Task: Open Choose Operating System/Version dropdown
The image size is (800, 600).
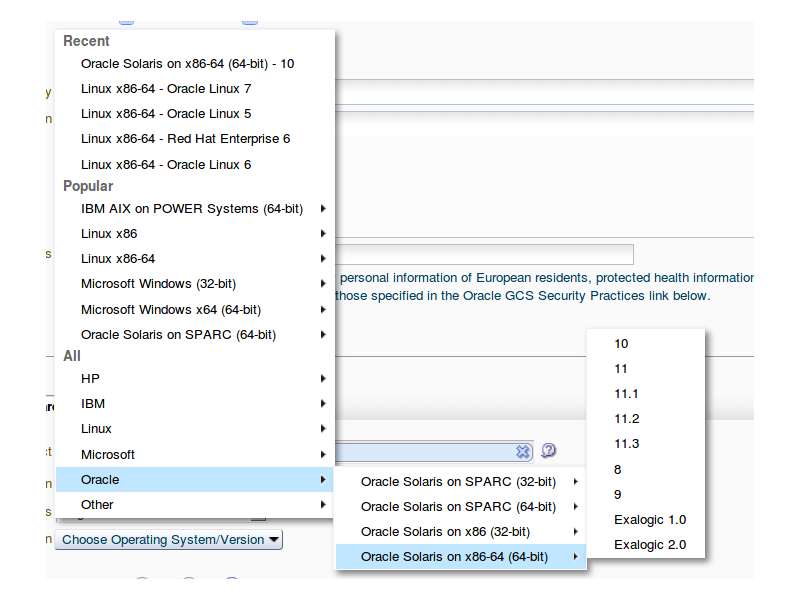Action: 169,540
